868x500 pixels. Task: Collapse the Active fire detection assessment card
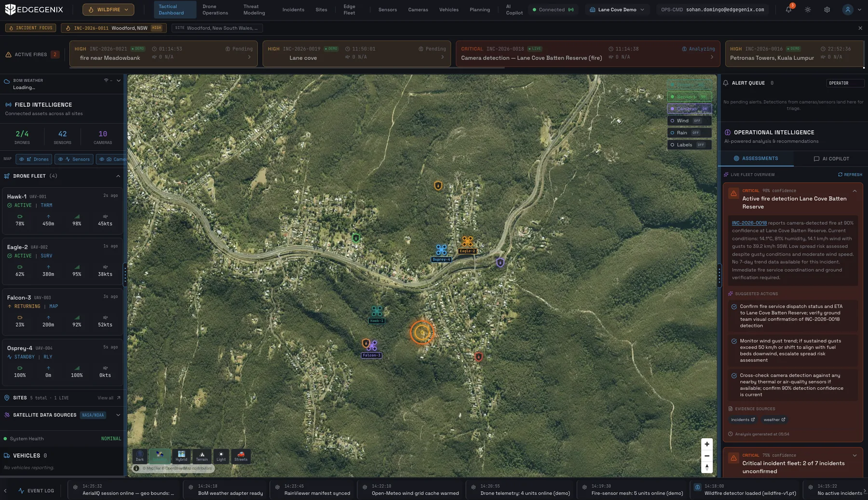[x=854, y=191]
